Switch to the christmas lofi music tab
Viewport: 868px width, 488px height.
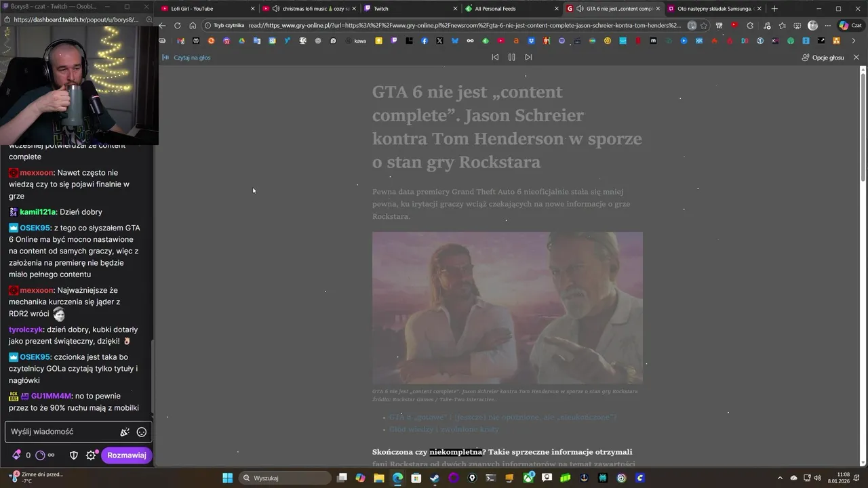tap(310, 9)
